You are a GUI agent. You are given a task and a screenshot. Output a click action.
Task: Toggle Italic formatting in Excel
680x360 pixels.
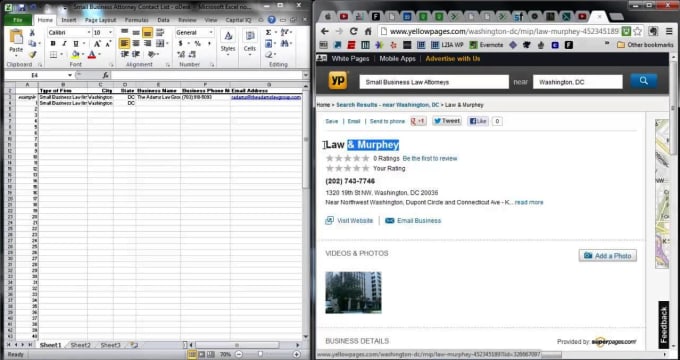(64, 44)
